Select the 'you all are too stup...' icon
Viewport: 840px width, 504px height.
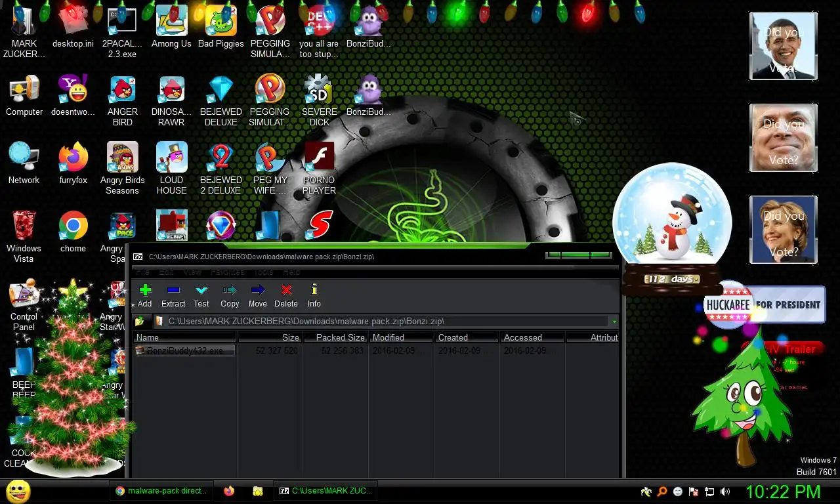pos(319,31)
